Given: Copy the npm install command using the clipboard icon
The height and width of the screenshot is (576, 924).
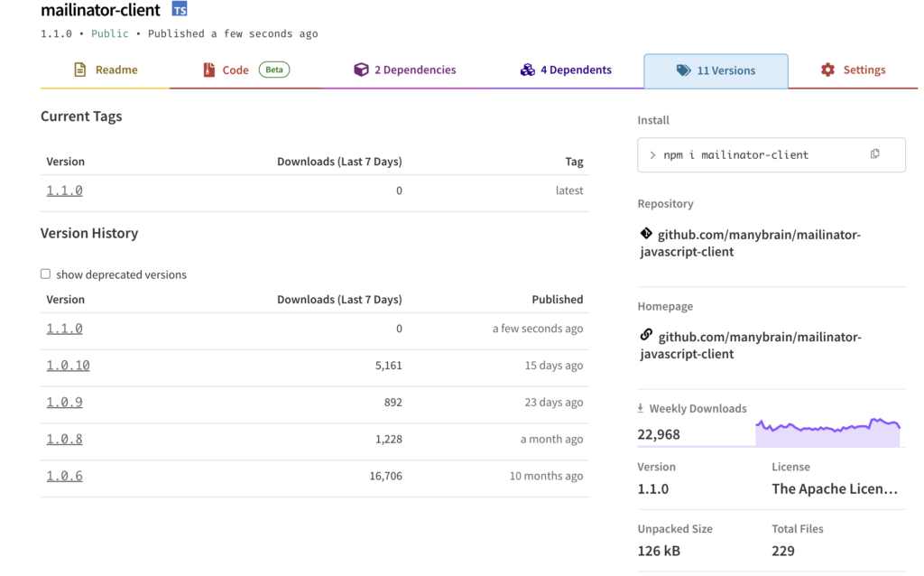Looking at the screenshot, I should 874,153.
